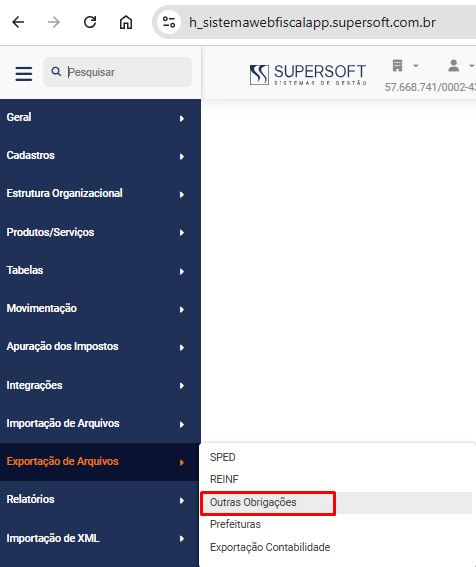Toggle the hamburger menu icon
This screenshot has width=476, height=567.
[x=24, y=73]
